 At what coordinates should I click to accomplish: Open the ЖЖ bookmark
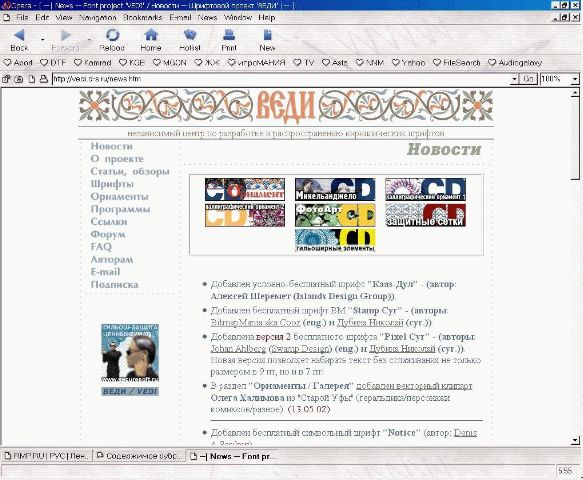point(207,63)
